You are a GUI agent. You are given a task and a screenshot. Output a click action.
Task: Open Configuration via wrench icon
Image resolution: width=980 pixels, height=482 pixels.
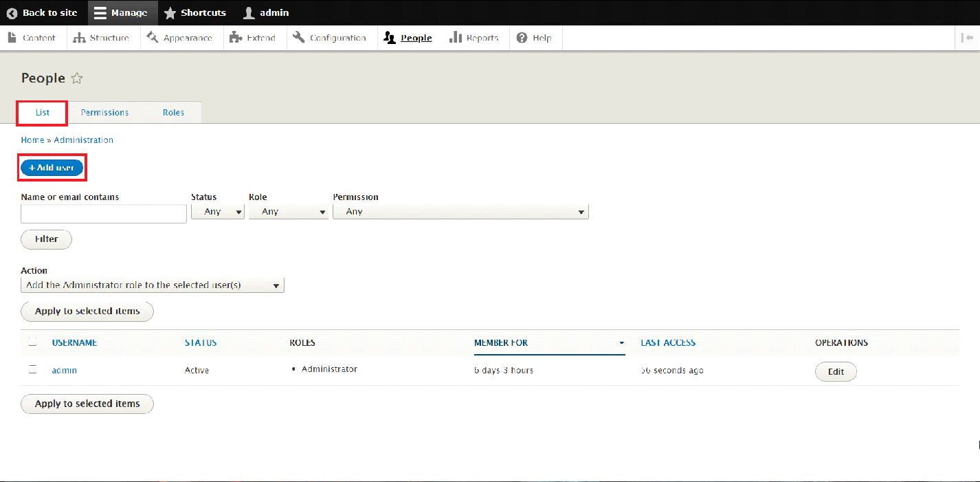tap(298, 38)
